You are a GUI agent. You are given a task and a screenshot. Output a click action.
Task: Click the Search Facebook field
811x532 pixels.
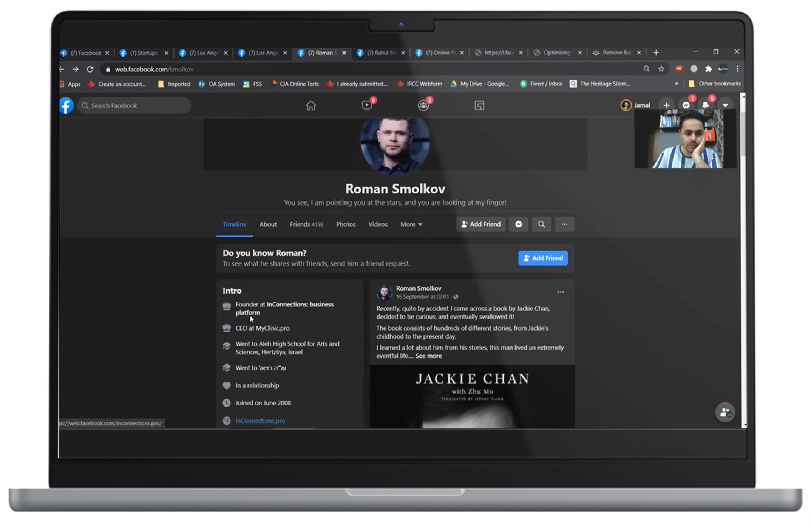pyautogui.click(x=134, y=105)
